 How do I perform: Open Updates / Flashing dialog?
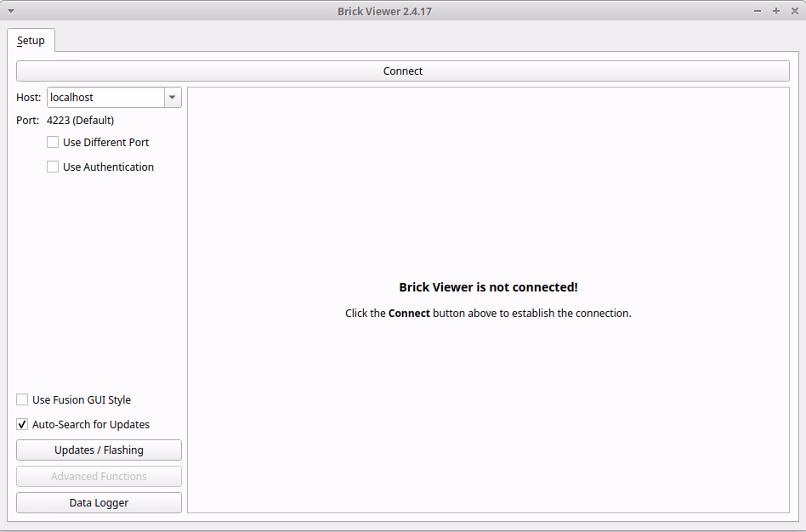click(x=99, y=450)
